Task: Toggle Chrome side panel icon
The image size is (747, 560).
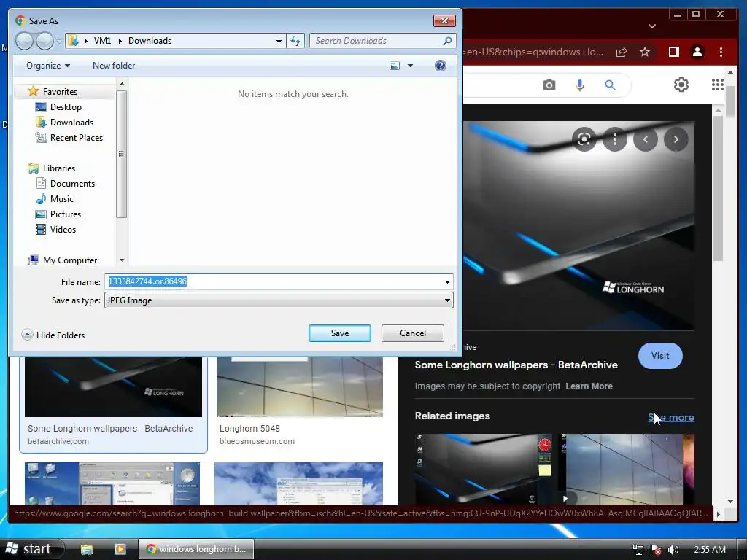Action: (x=673, y=52)
